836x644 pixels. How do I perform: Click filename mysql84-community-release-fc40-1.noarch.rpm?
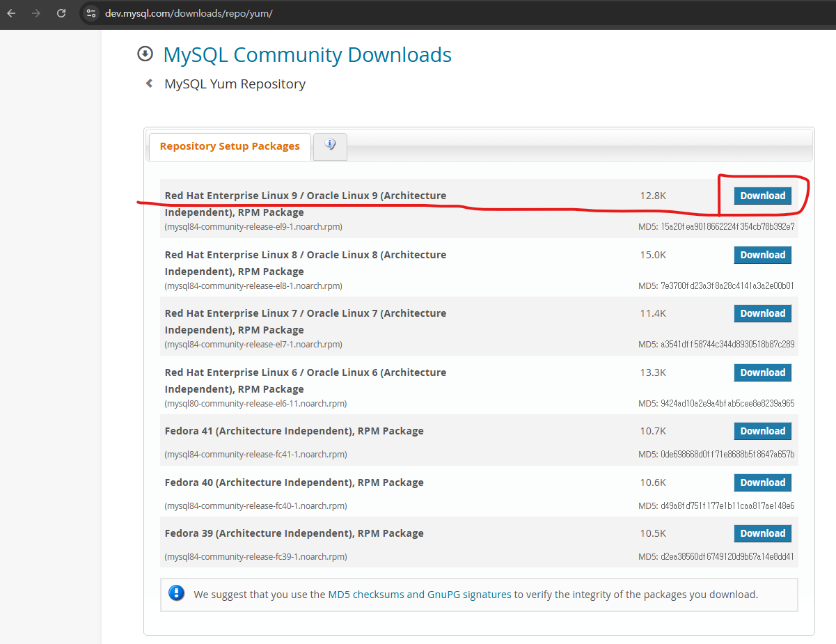255,506
